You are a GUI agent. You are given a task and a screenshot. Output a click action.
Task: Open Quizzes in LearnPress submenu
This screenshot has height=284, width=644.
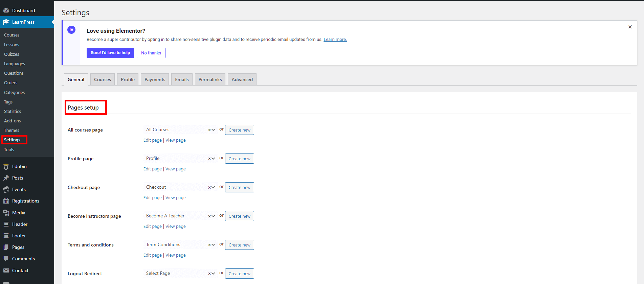tap(12, 54)
